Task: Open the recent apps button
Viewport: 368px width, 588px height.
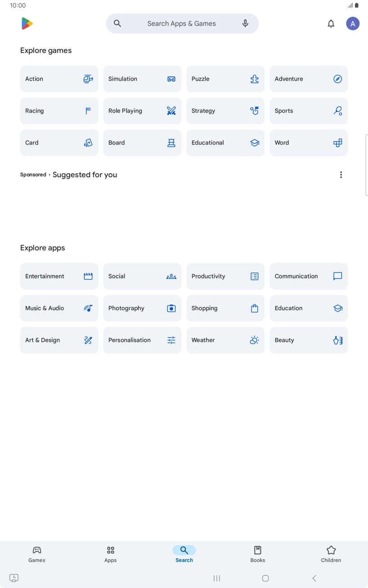Action: tap(216, 578)
